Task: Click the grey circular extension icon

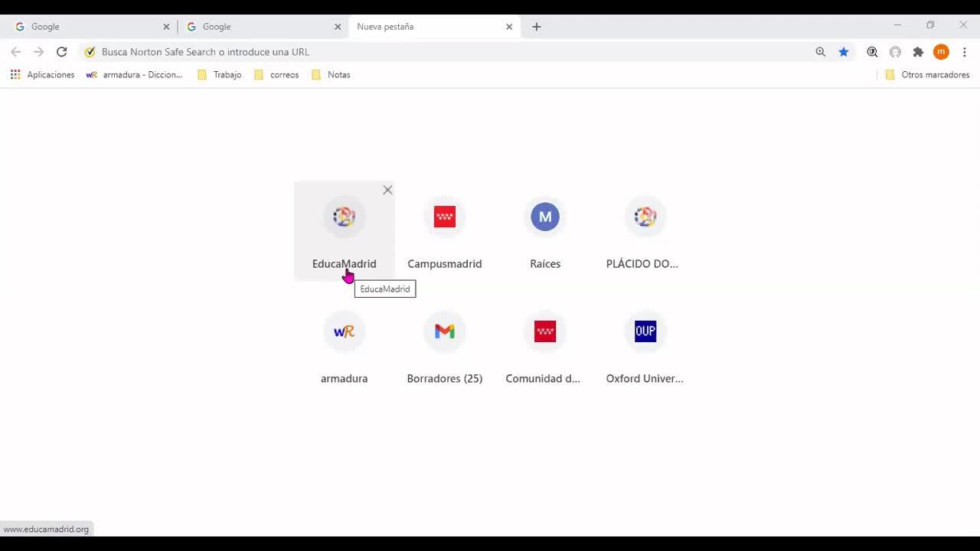Action: pos(895,52)
